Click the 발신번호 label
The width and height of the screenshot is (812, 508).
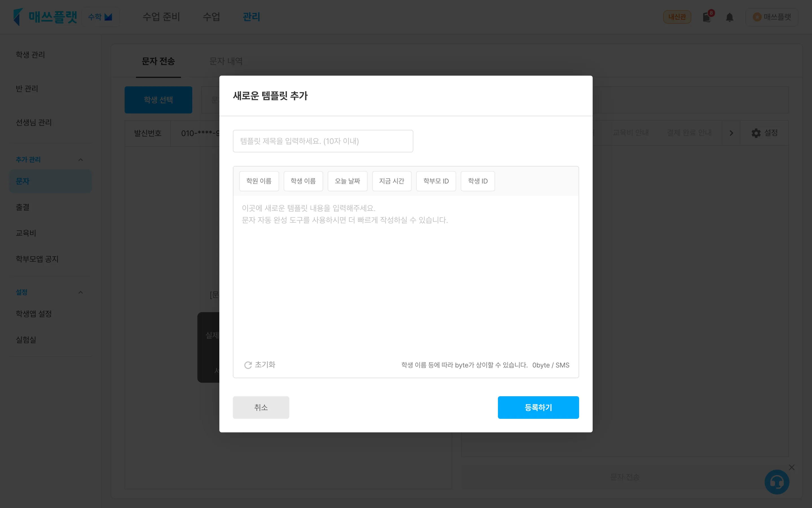(148, 133)
